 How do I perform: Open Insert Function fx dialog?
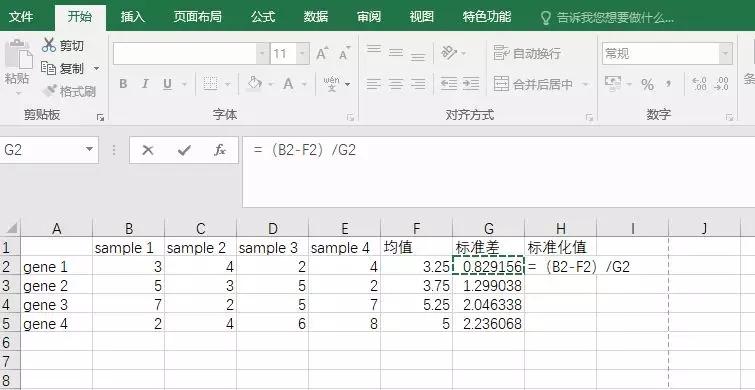(220, 150)
